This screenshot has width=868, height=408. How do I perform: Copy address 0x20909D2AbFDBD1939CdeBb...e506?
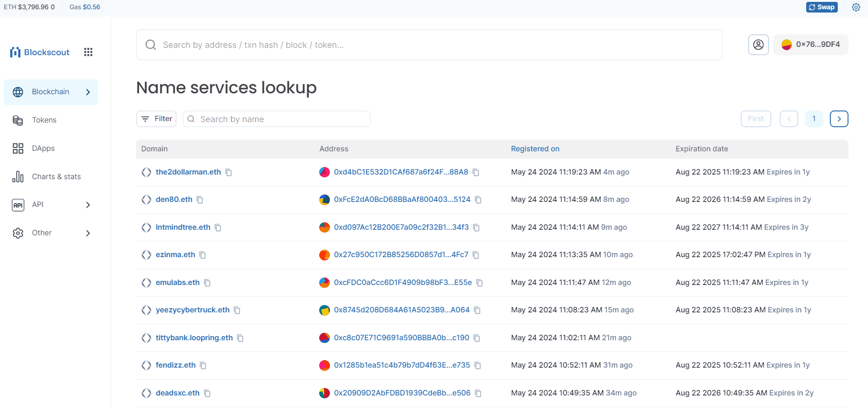pyautogui.click(x=478, y=393)
